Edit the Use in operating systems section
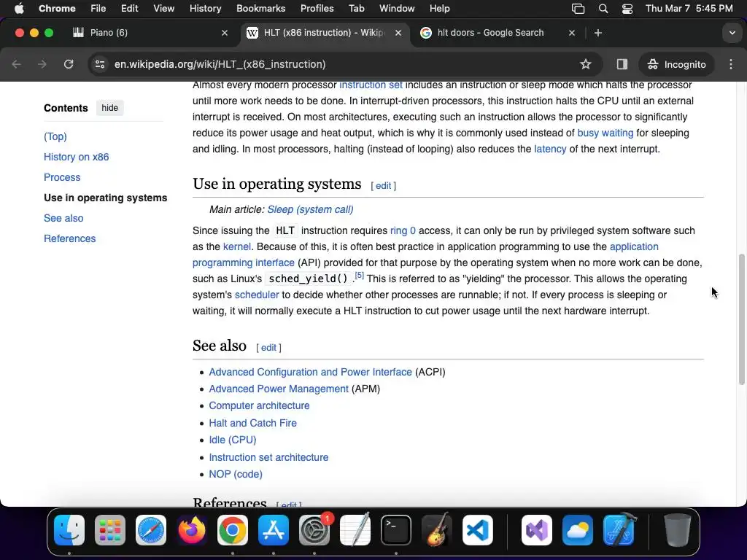The width and height of the screenshot is (747, 560). click(x=384, y=186)
